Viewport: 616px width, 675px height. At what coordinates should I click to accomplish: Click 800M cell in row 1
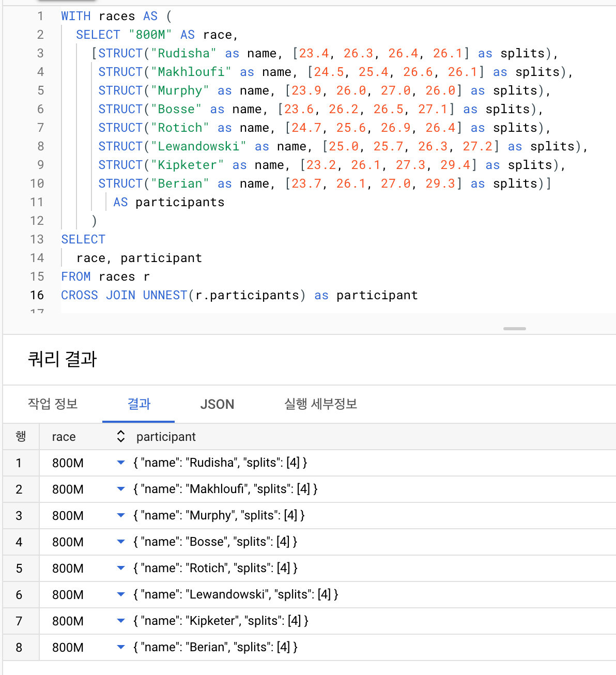[x=68, y=463]
